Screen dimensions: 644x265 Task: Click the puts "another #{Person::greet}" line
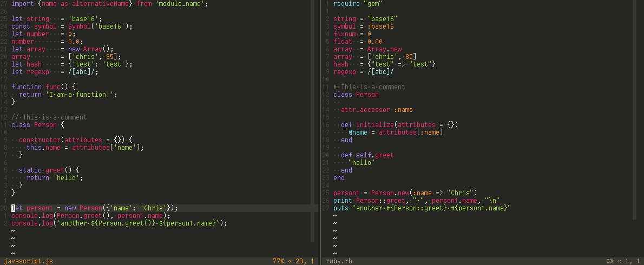click(422, 208)
